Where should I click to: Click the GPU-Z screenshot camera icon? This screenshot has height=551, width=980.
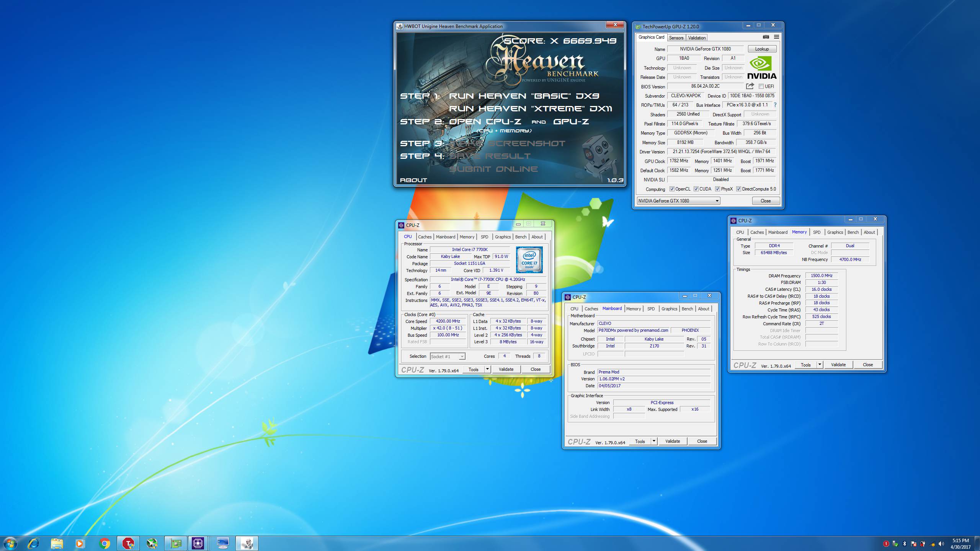click(x=766, y=37)
